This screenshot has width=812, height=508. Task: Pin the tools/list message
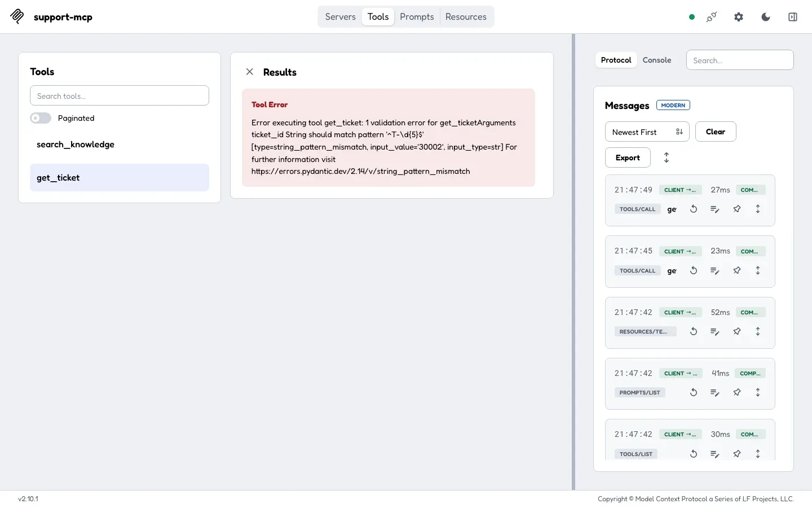[x=737, y=454]
